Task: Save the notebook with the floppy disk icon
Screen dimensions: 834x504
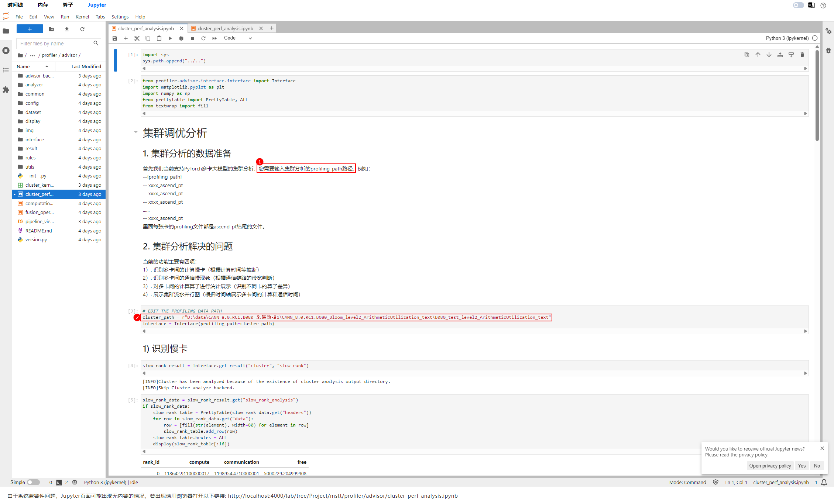Action: pyautogui.click(x=115, y=38)
